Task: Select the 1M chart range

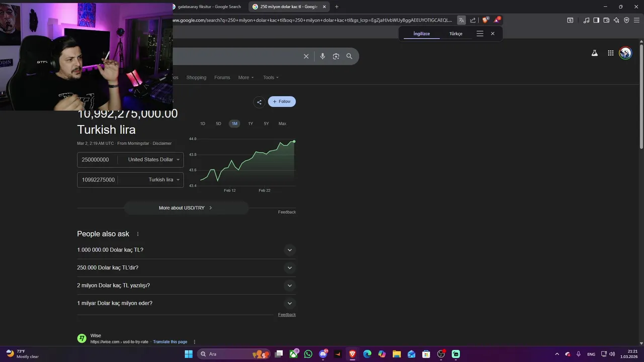Action: (x=234, y=124)
